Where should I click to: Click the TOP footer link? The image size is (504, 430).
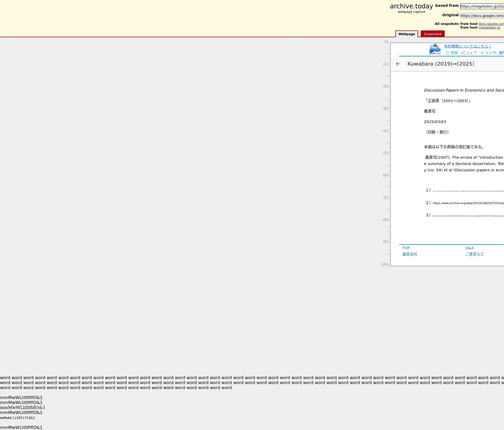pos(406,248)
